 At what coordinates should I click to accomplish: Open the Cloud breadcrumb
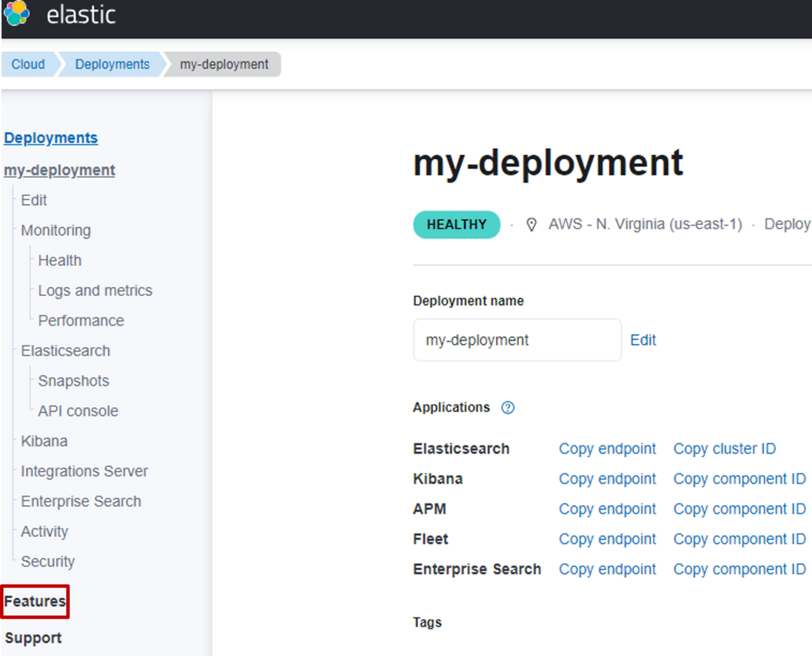pos(28,64)
